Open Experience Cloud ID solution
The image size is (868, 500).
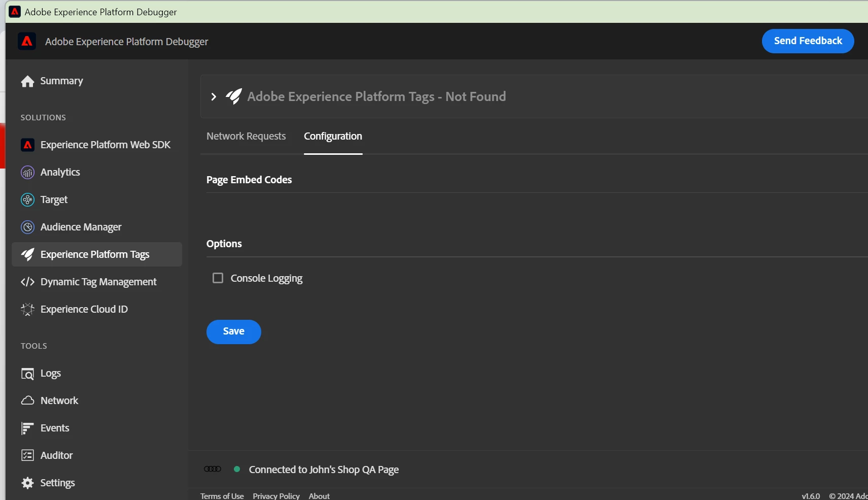click(96, 309)
